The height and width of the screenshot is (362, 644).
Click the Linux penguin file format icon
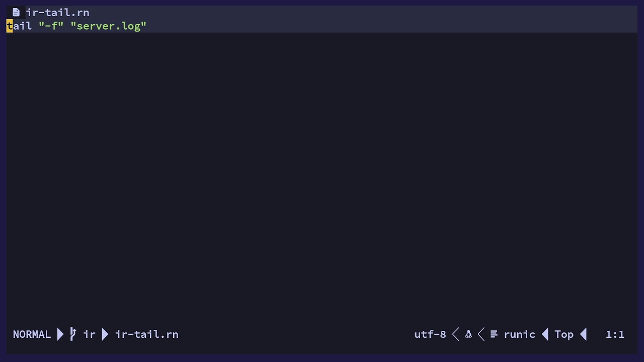tap(468, 334)
